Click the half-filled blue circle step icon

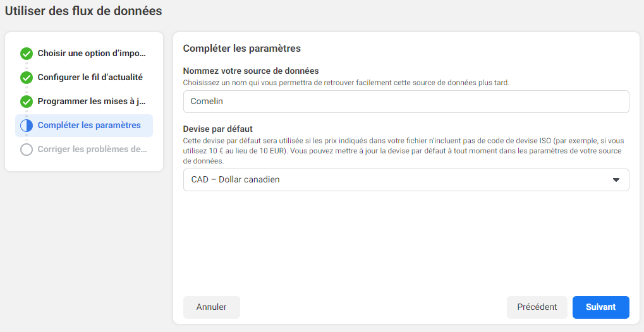[27, 126]
